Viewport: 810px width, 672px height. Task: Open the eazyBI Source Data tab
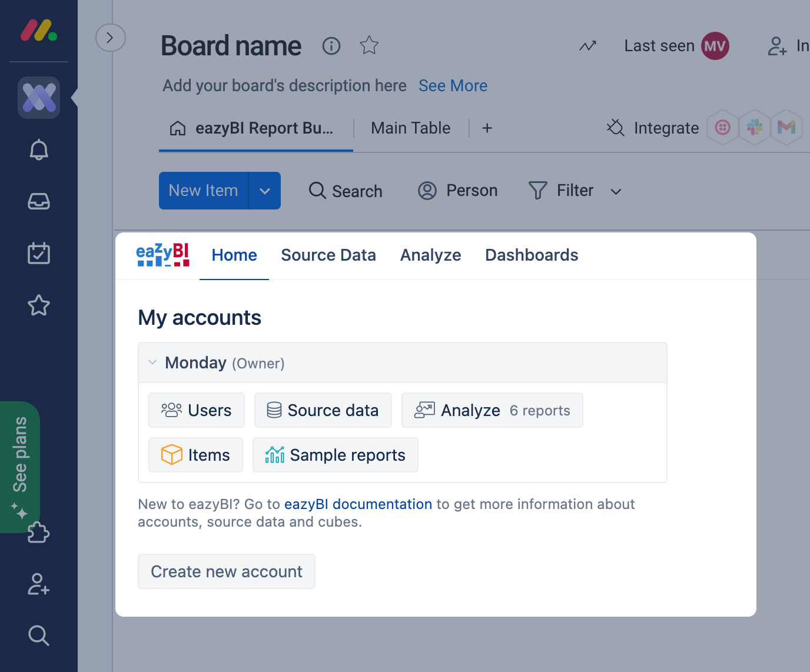328,255
